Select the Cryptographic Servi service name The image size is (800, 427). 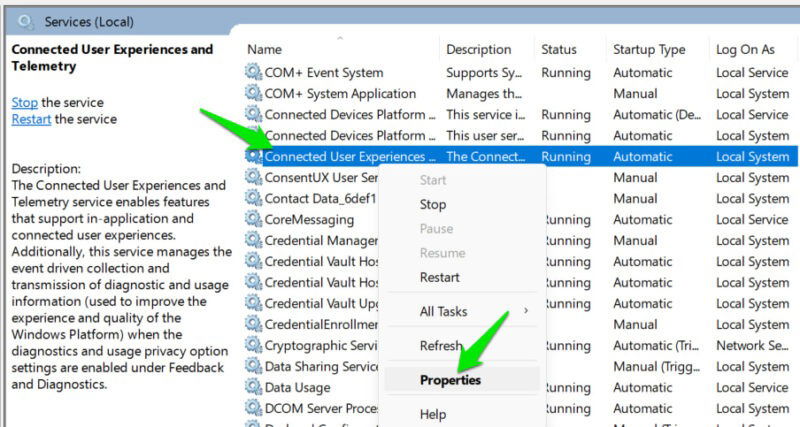tap(321, 346)
